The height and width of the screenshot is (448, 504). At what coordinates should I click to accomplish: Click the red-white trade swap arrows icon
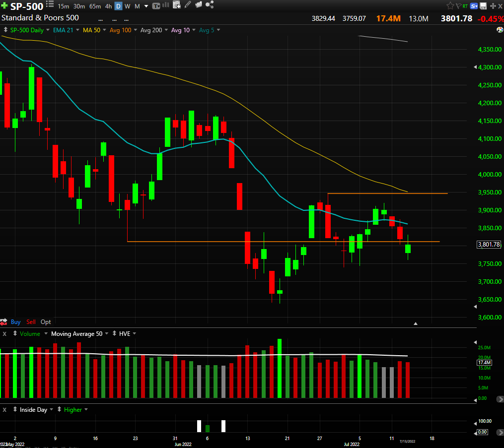[3, 322]
